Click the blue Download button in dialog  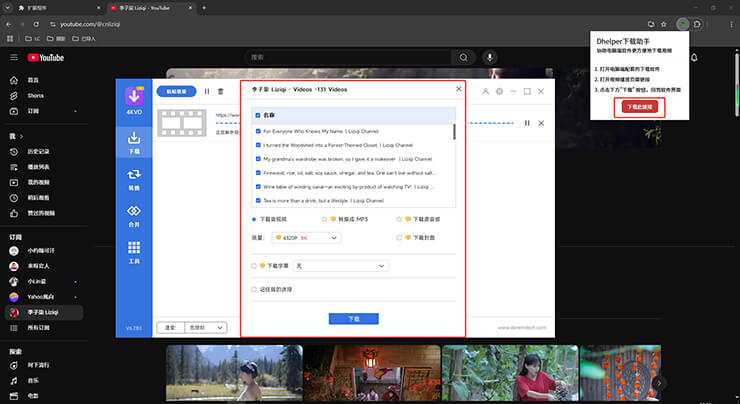[353, 319]
